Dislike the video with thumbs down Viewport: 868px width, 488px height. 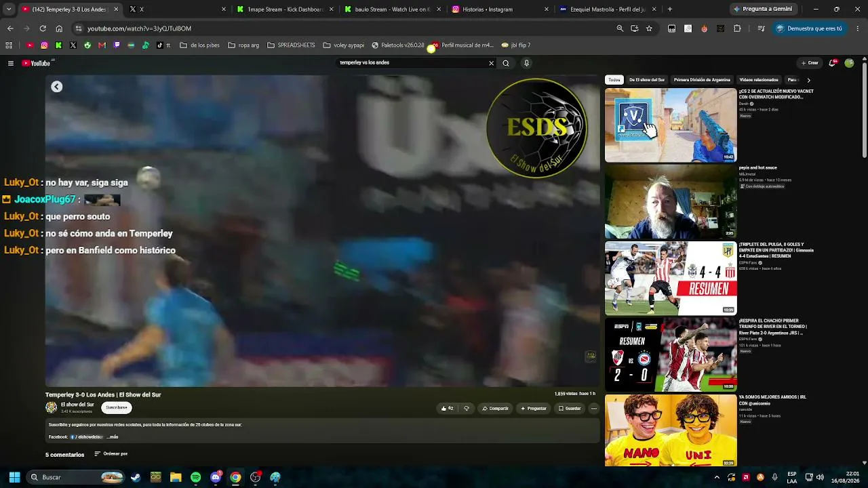tap(467, 408)
